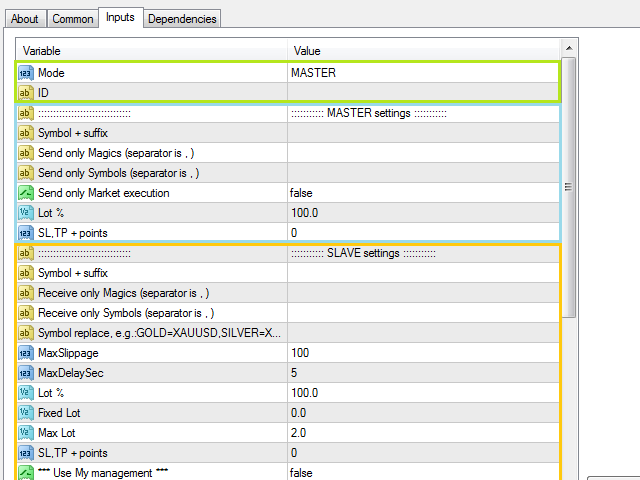Viewport: 640px width, 480px height.
Task: Select the MASTER settings header text
Action: pos(369,113)
